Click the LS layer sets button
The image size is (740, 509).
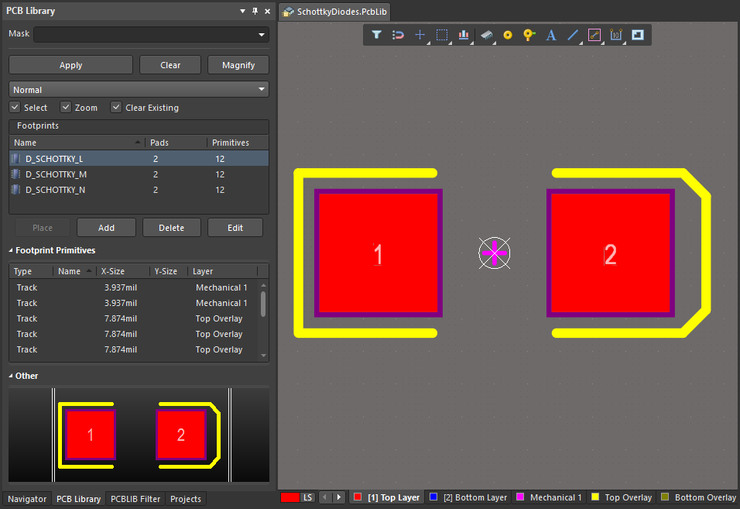click(x=308, y=497)
